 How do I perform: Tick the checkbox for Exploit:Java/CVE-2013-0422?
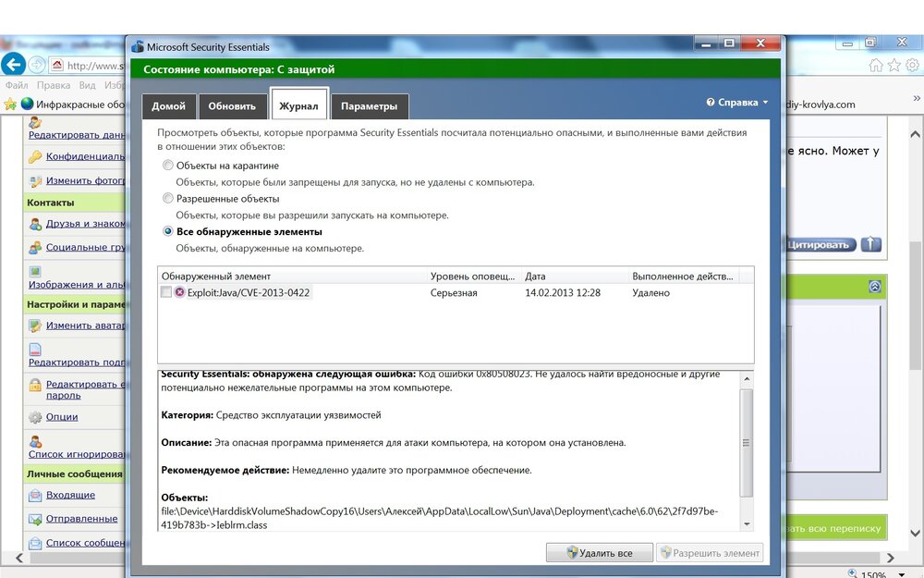[166, 292]
